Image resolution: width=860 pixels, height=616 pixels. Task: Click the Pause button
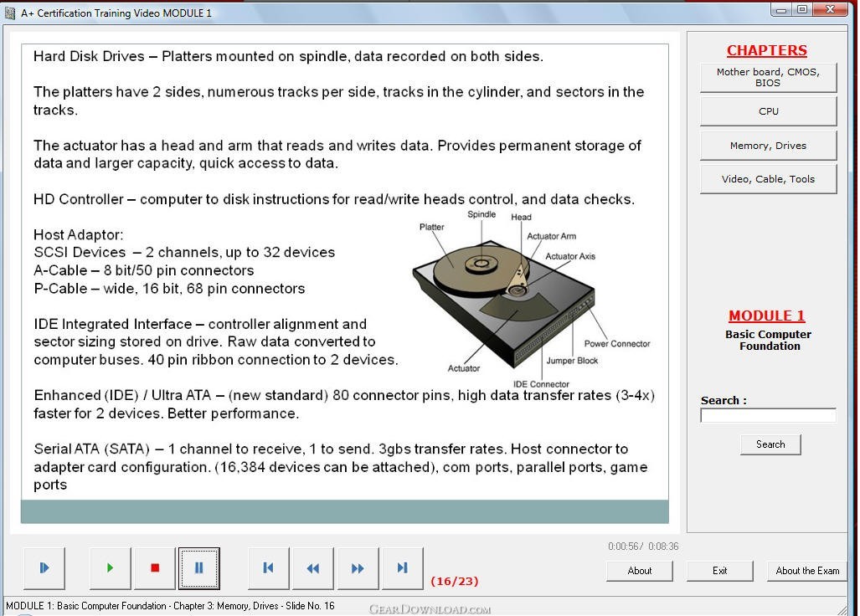click(x=198, y=568)
